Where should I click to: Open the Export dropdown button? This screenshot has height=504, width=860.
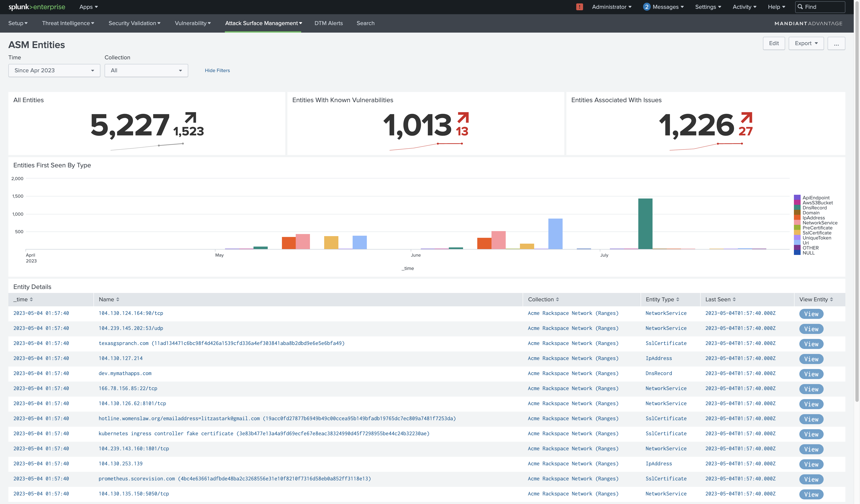coord(806,43)
